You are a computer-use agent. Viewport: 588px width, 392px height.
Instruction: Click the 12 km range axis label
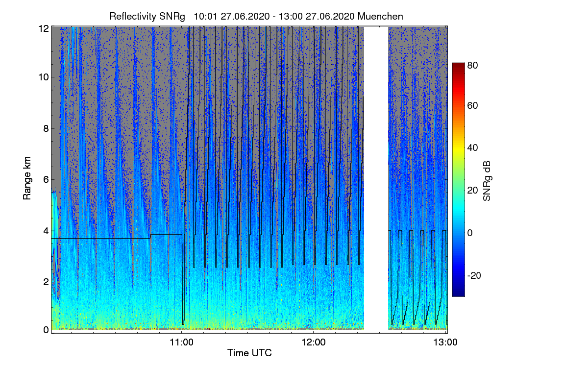pyautogui.click(x=44, y=28)
